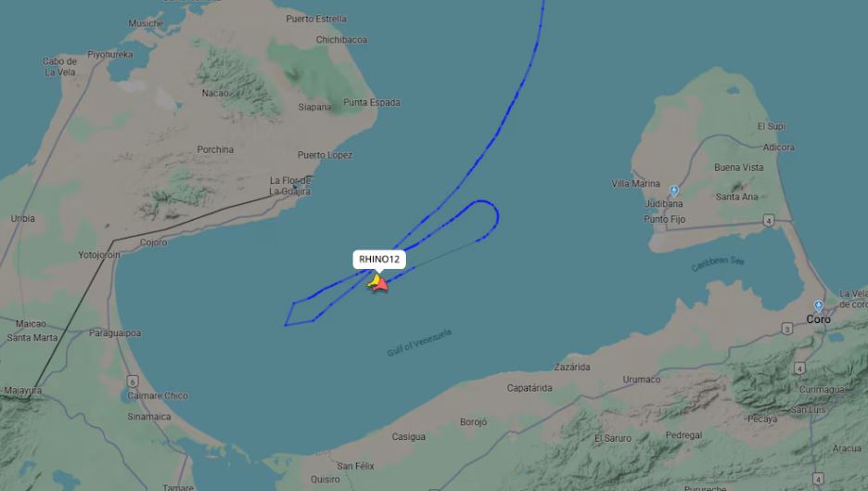Click the Santa Ana label on peninsula
868x491 pixels.
(x=736, y=197)
